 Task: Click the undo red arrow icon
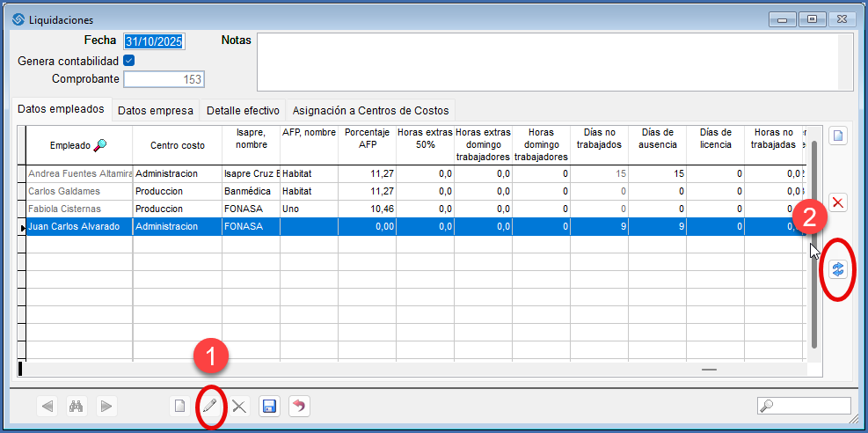[299, 407]
